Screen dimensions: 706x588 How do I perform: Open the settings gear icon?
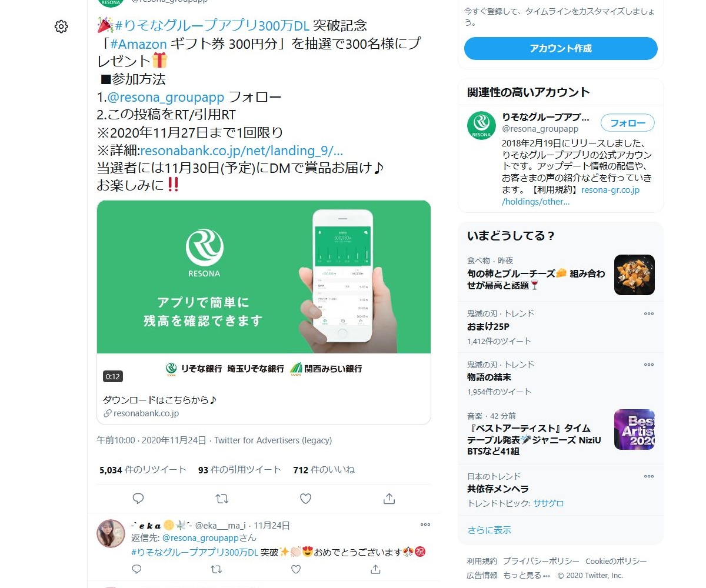pos(61,26)
